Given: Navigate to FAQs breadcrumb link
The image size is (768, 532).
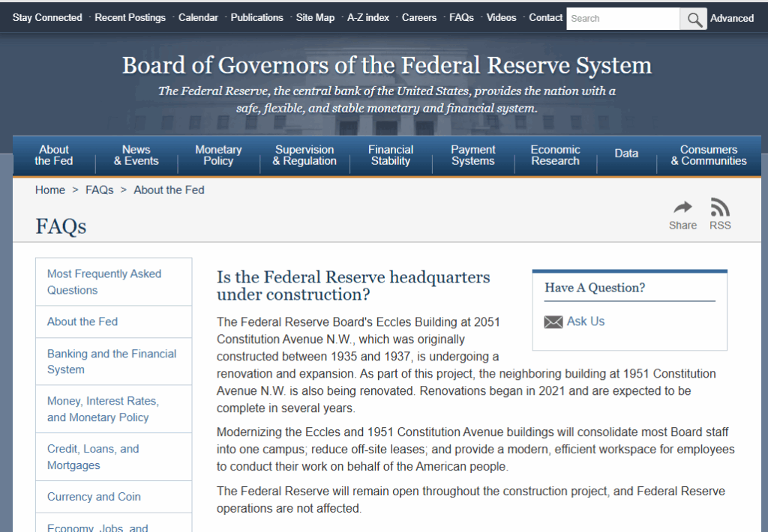Looking at the screenshot, I should point(100,190).
